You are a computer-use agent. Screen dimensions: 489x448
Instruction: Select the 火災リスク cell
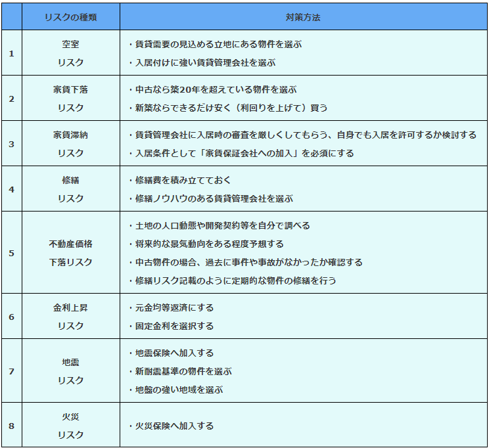[x=71, y=425]
